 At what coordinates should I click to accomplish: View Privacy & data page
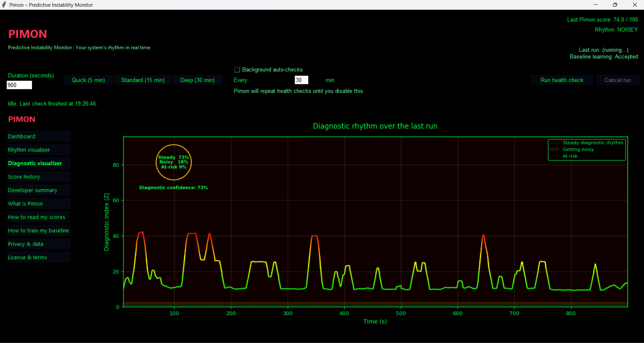(x=39, y=244)
